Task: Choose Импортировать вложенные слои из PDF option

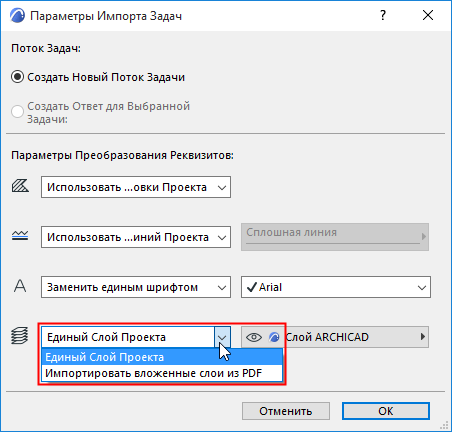Action: click(x=162, y=373)
